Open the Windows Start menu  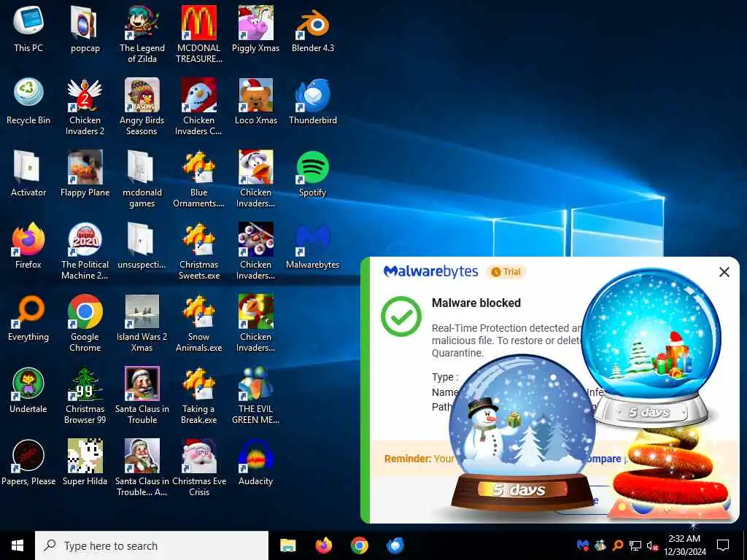pos(18,545)
